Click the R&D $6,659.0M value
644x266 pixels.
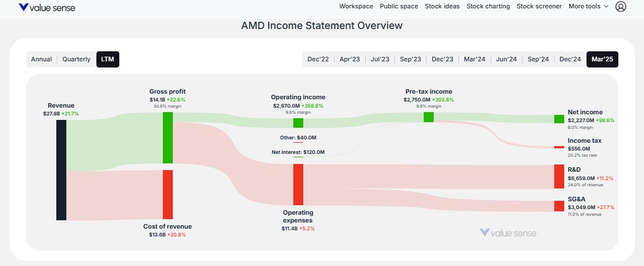(x=581, y=178)
